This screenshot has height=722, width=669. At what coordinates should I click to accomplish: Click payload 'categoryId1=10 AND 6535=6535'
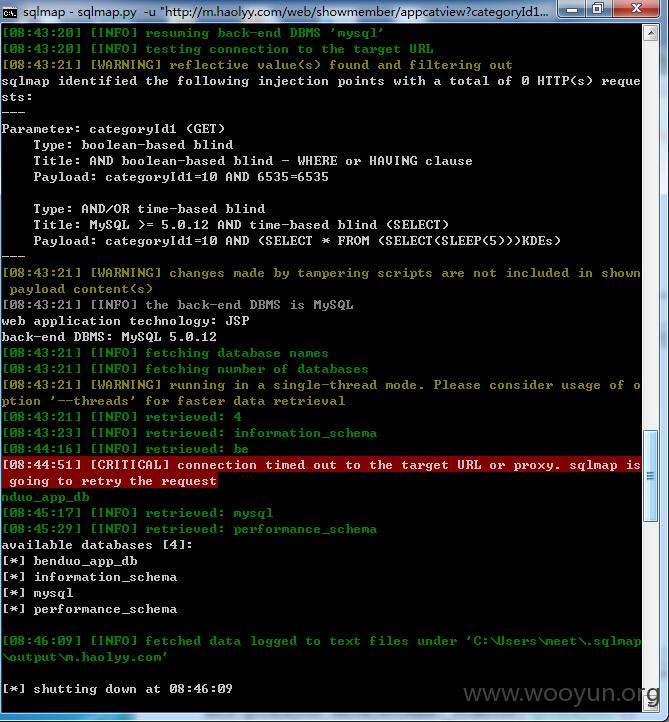click(x=217, y=177)
